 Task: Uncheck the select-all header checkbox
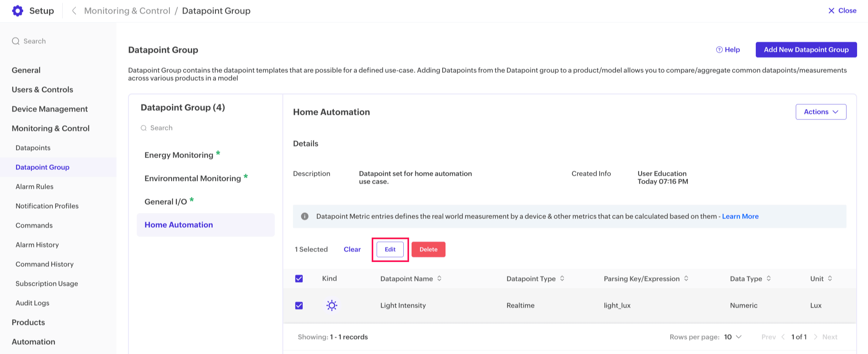pos(299,278)
